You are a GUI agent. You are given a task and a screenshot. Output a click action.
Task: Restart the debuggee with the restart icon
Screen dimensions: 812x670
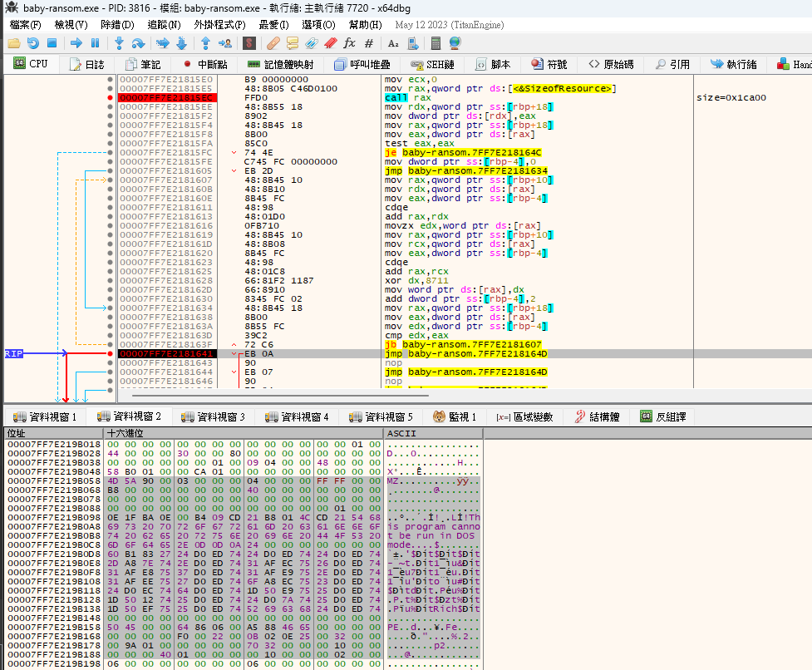(33, 43)
